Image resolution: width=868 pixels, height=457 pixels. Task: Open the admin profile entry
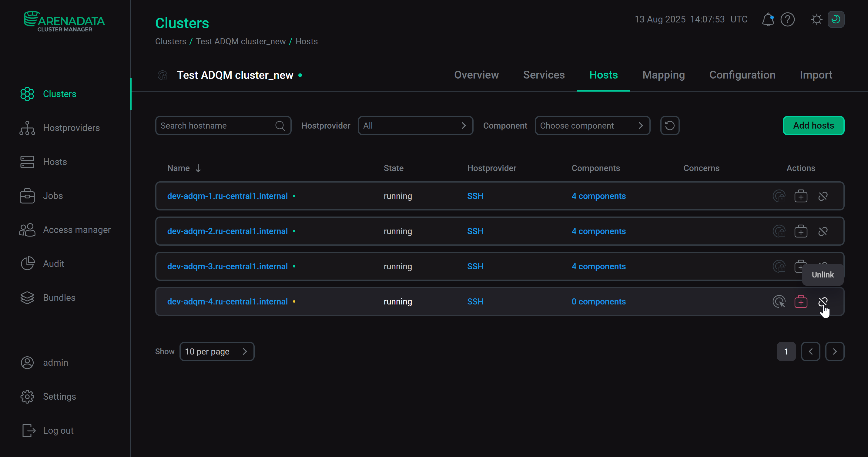click(44, 363)
